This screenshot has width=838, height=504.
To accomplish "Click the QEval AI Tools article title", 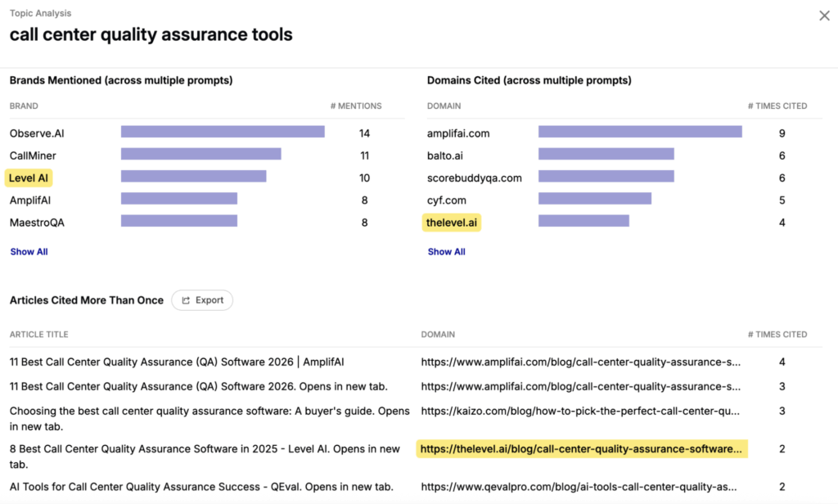I will coord(201,487).
